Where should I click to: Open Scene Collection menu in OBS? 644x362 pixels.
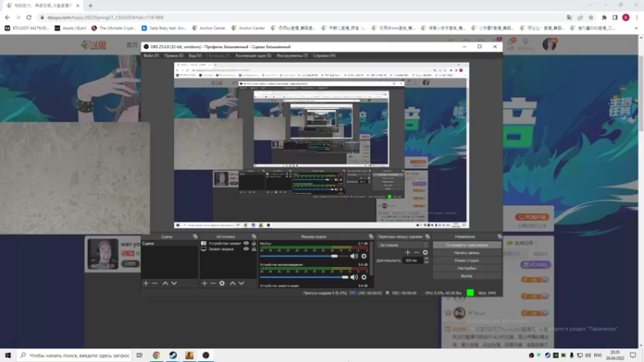254,56
